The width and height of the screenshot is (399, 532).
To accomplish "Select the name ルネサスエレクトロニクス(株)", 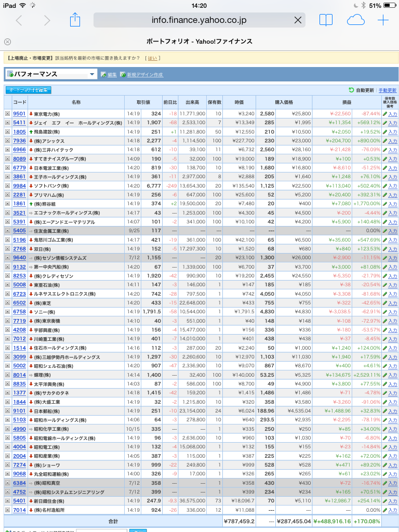I will pos(64,294).
